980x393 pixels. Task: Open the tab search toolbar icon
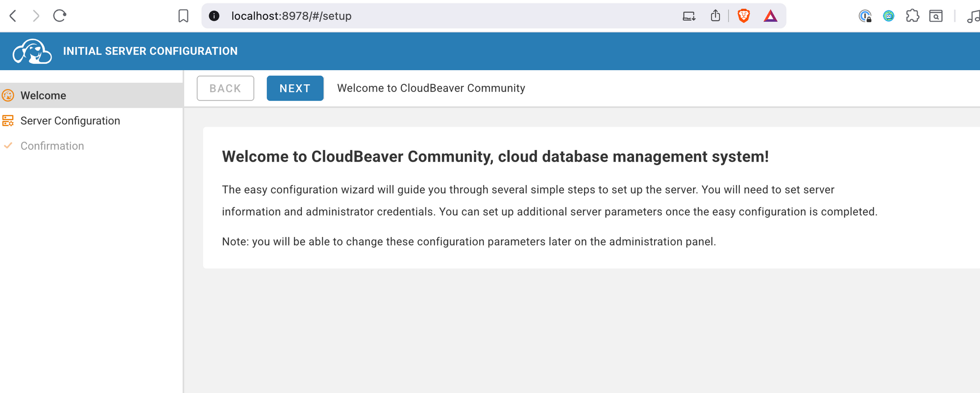click(x=936, y=16)
